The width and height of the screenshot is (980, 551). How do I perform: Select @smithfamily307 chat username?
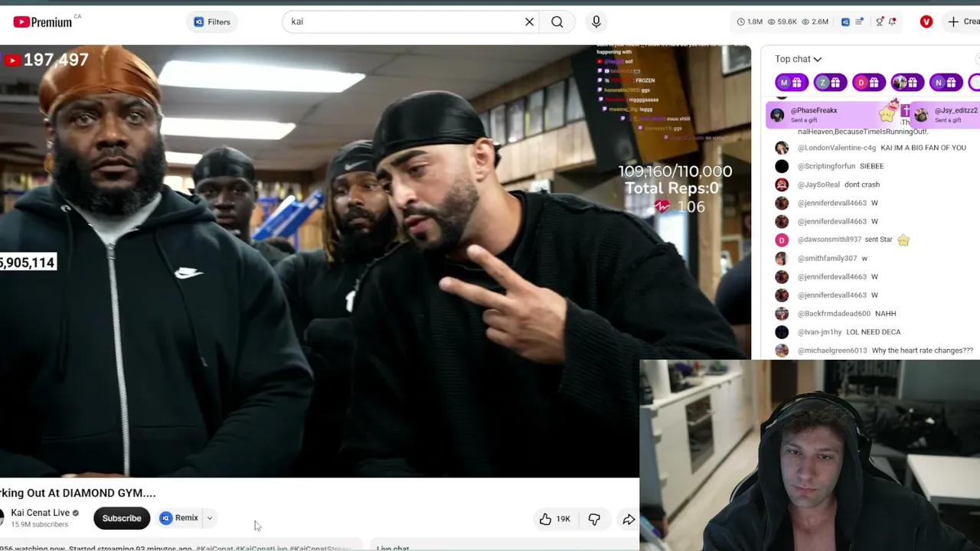point(827,258)
